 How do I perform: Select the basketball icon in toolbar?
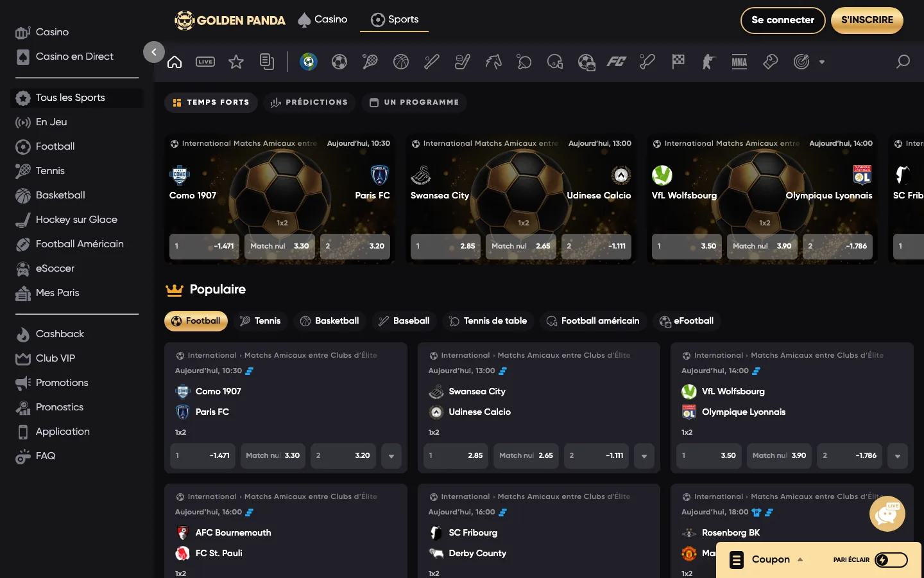click(x=401, y=62)
